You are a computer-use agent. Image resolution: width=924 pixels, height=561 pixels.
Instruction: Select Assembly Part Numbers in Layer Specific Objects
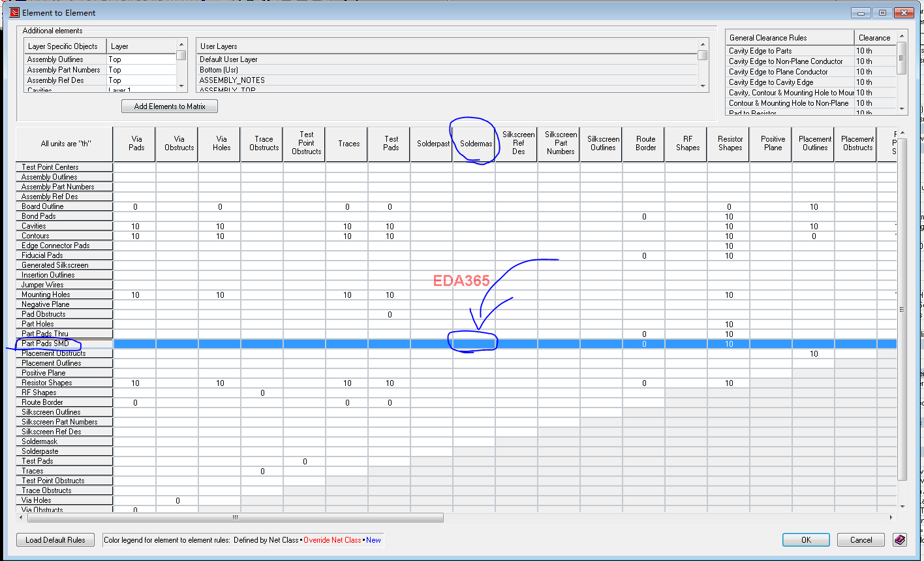[64, 70]
